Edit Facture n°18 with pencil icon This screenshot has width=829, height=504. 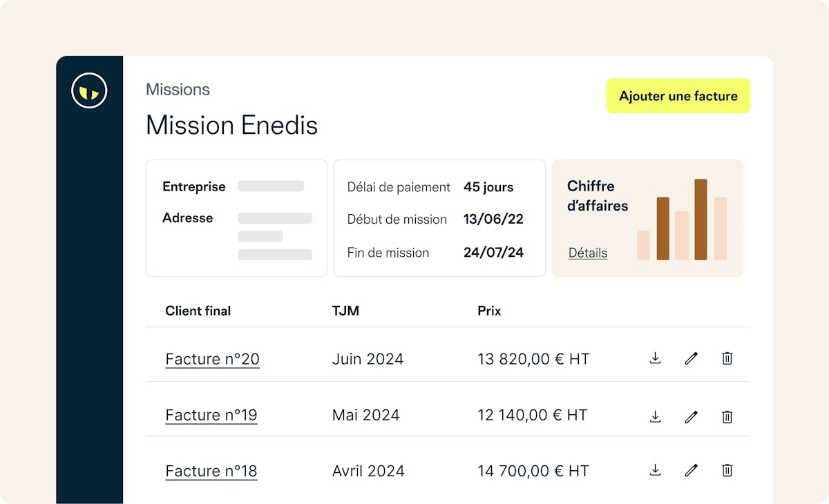coord(691,470)
